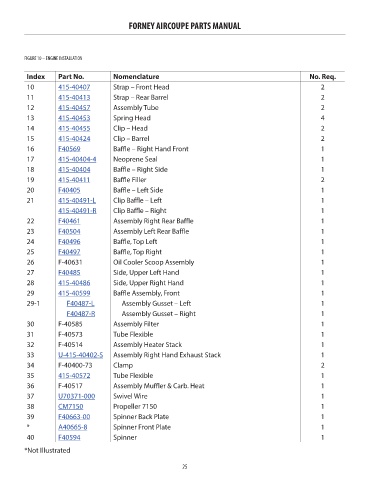Open part link F40485

point(69,273)
